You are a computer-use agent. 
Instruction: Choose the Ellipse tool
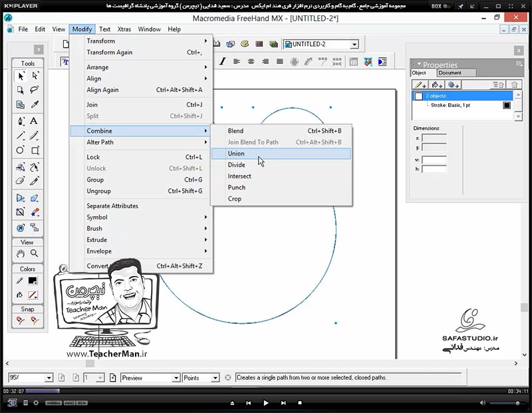(x=21, y=150)
